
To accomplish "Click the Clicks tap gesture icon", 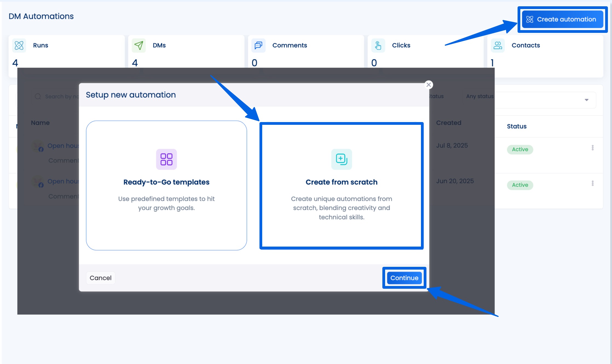I will 378,45.
